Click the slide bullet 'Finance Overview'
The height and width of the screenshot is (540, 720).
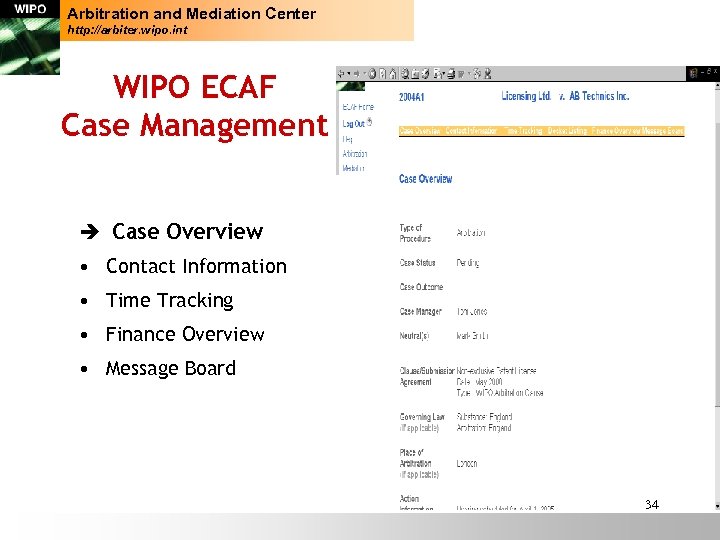pos(185,334)
